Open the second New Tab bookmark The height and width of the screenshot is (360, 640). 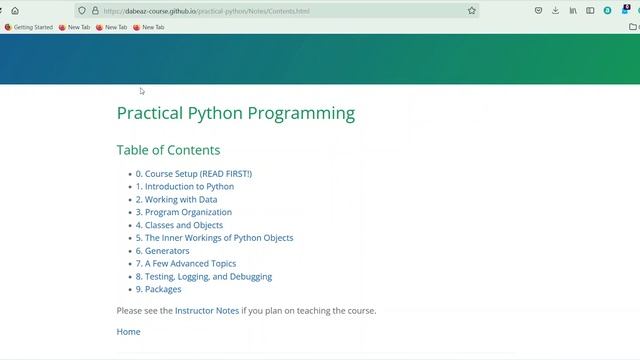point(111,27)
